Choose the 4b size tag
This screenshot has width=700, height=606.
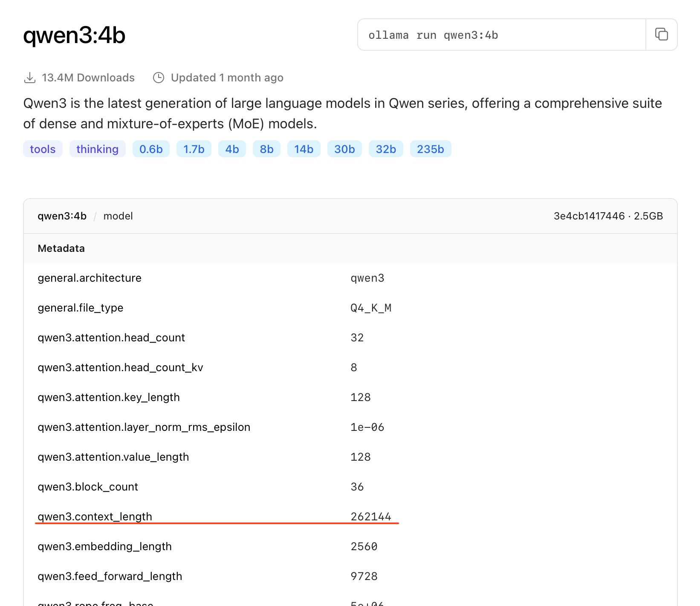232,149
